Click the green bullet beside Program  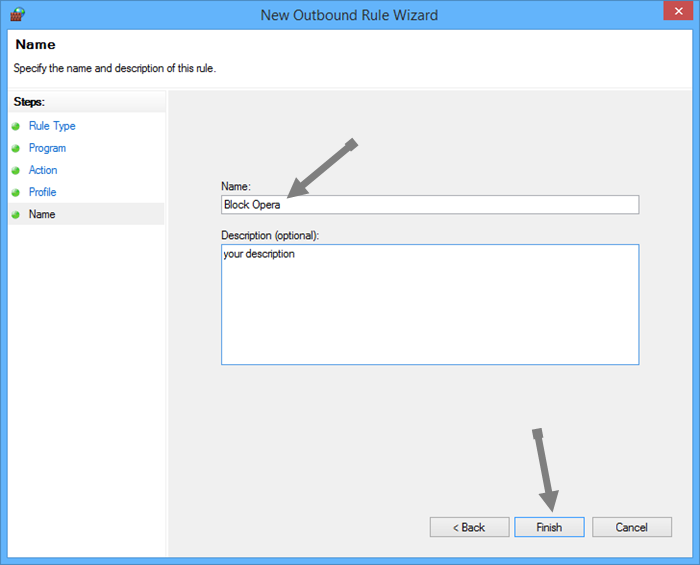coord(16,148)
